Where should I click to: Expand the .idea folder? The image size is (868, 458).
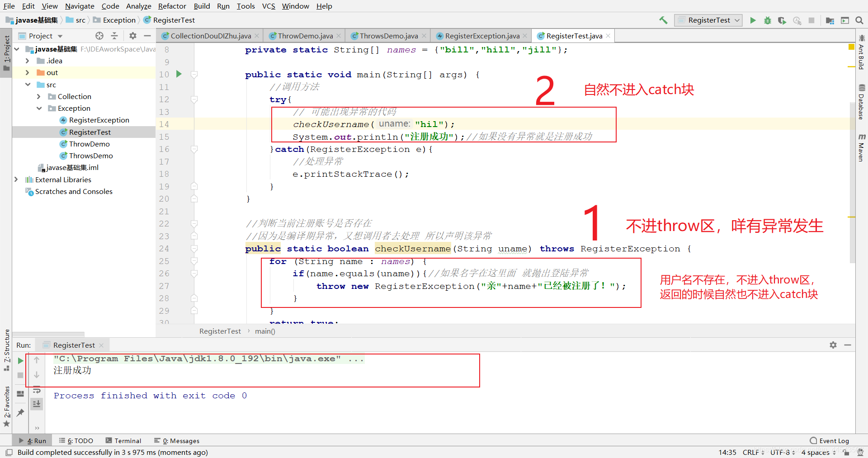28,61
